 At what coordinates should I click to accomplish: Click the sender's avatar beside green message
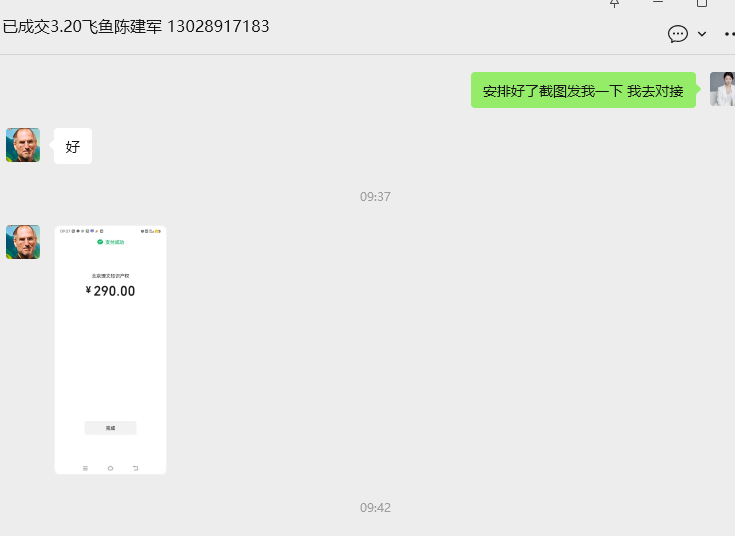pyautogui.click(x=722, y=89)
